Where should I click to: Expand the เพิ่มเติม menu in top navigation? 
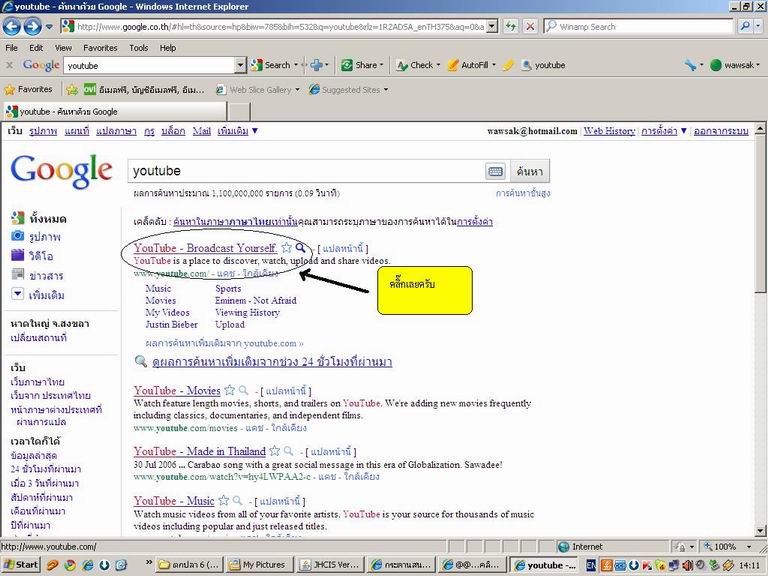[x=238, y=131]
